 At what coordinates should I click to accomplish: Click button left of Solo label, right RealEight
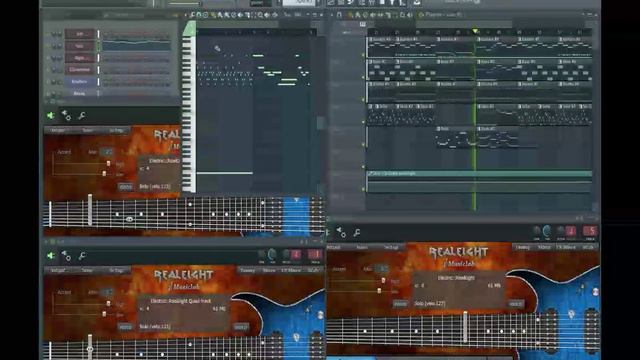[x=400, y=304]
